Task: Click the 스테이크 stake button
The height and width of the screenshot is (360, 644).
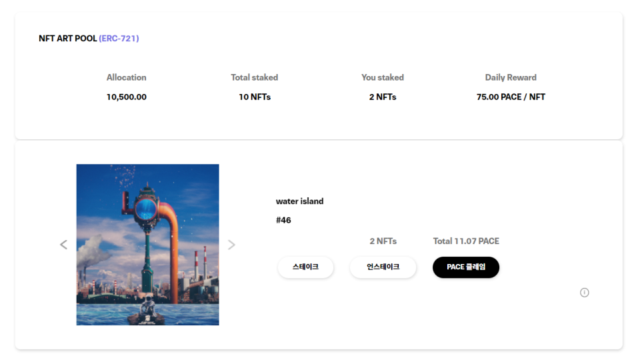Action: point(305,267)
